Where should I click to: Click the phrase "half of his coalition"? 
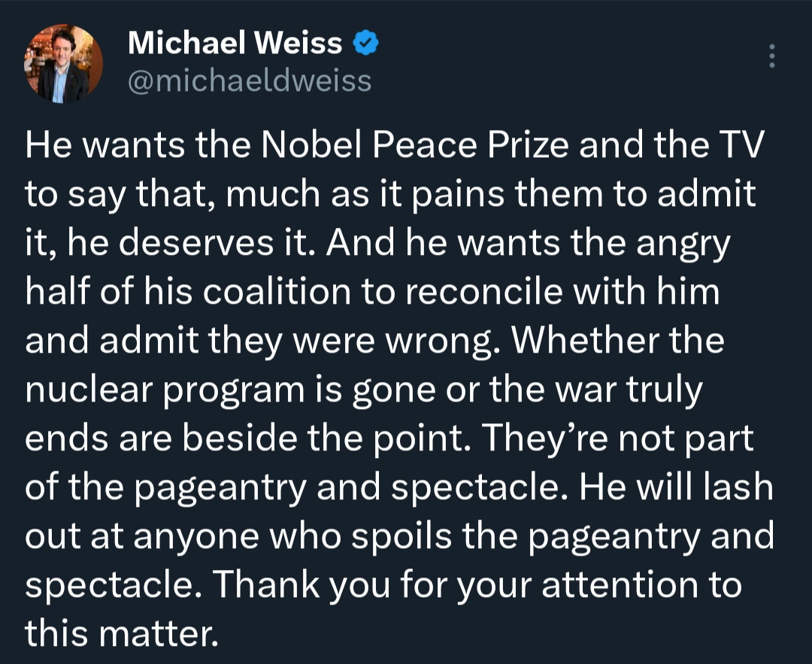pyautogui.click(x=188, y=291)
